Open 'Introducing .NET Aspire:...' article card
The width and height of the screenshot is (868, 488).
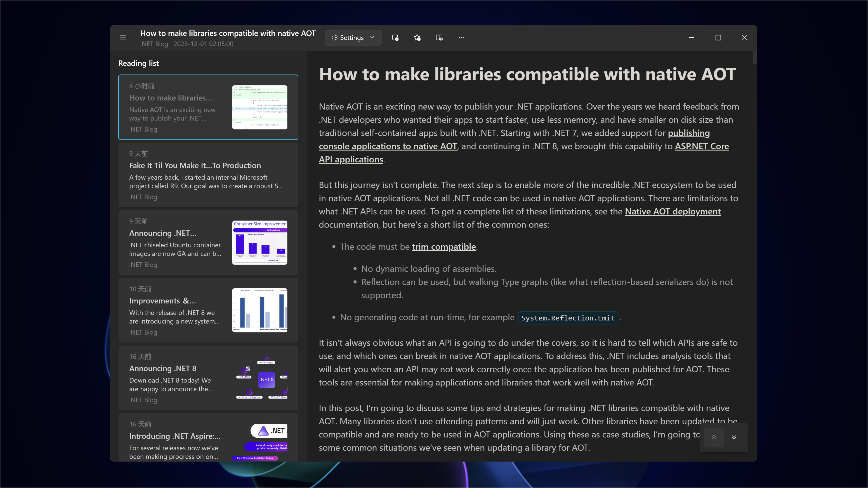[208, 438]
